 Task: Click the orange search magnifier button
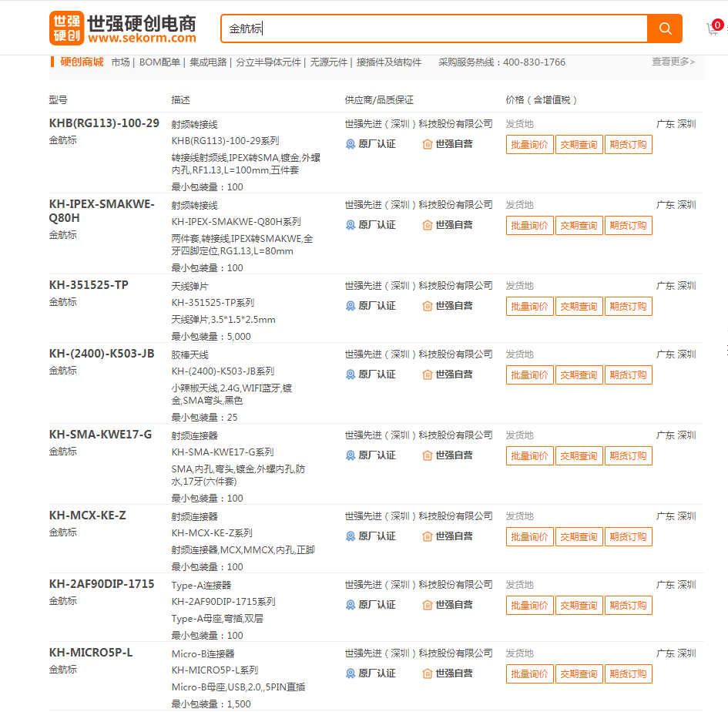[665, 29]
